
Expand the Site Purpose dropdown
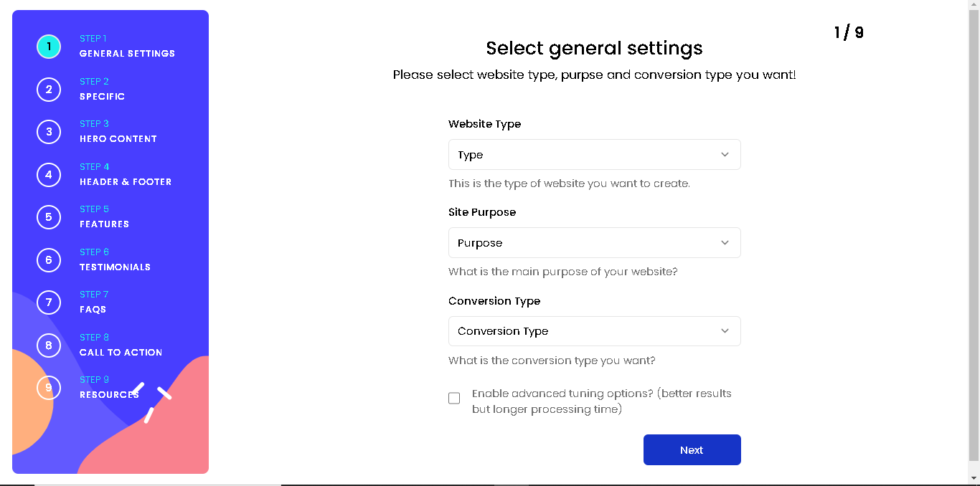pos(595,243)
